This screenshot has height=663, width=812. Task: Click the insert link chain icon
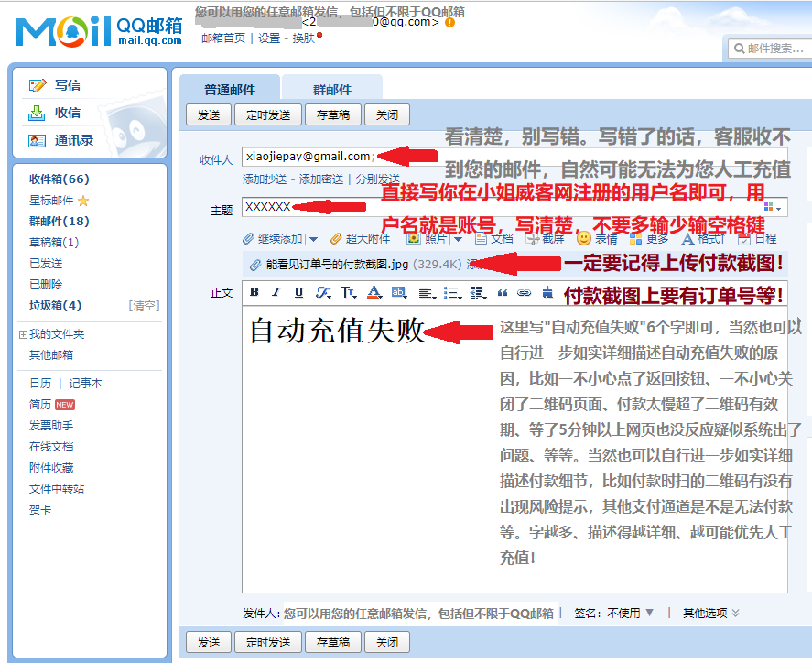click(524, 293)
